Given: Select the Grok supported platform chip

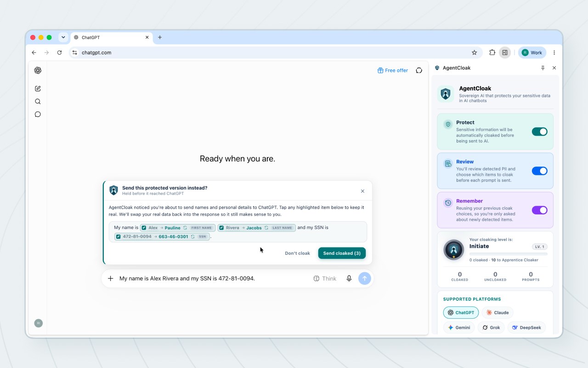Looking at the screenshot, I should (492, 328).
